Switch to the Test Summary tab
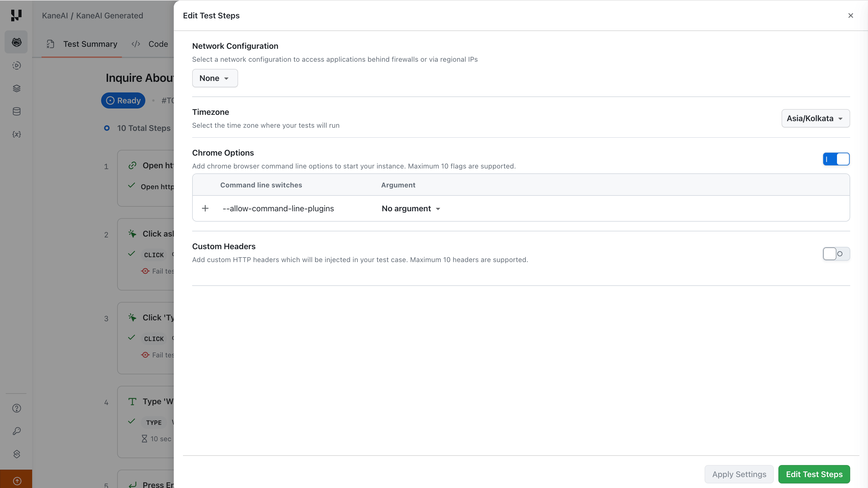Screen dimensions: 868x488 pyautogui.click(x=82, y=44)
